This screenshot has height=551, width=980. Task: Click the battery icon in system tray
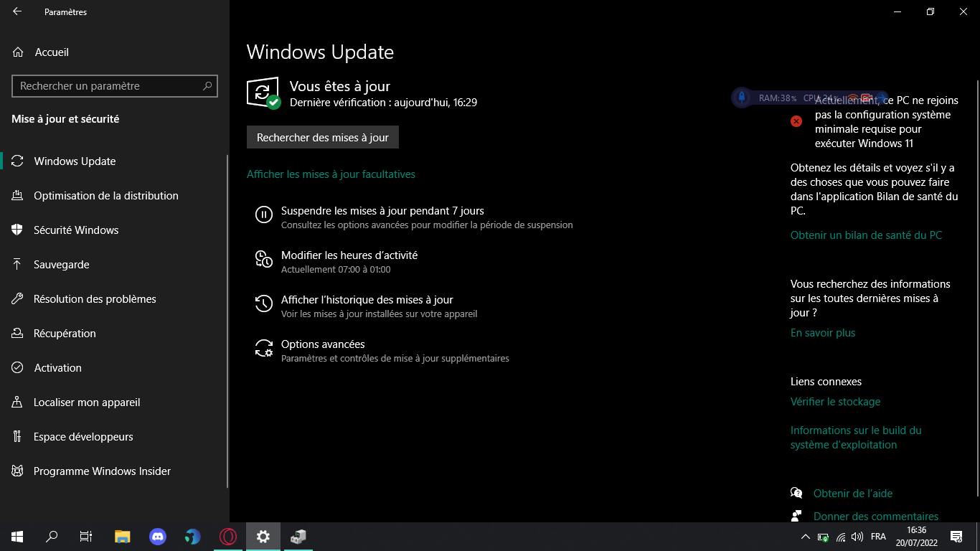pos(823,537)
